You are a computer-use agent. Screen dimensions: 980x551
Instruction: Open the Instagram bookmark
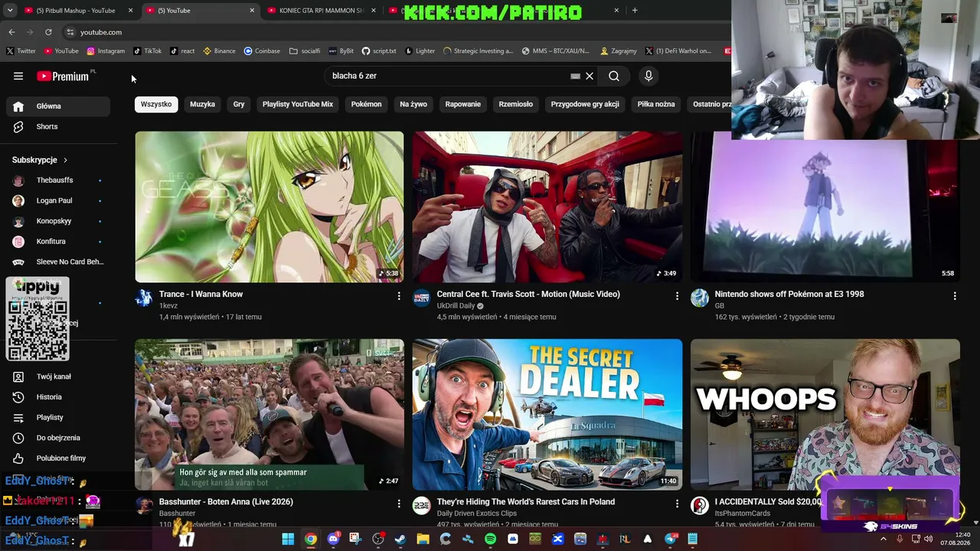[106, 51]
